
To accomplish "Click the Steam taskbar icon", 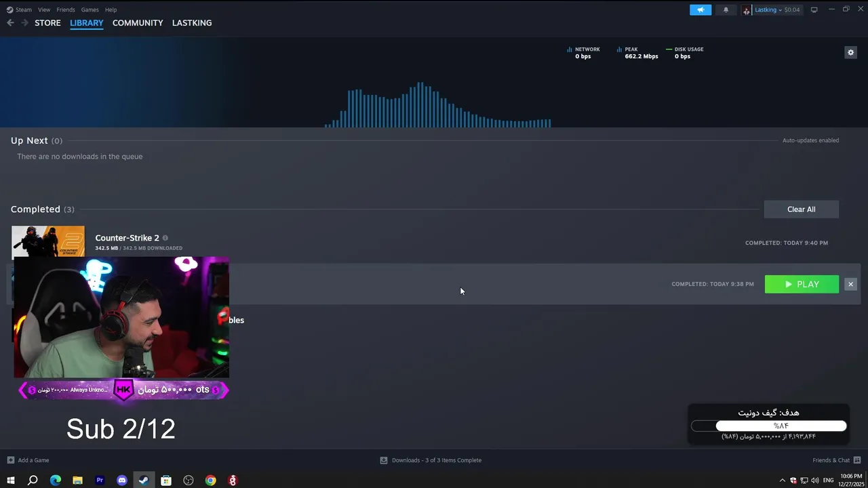I will [144, 481].
